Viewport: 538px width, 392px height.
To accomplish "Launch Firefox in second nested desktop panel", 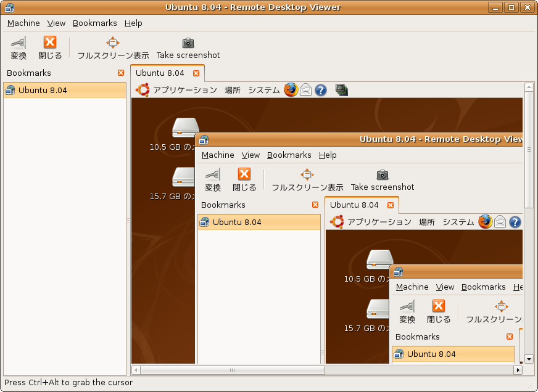I will [x=485, y=222].
